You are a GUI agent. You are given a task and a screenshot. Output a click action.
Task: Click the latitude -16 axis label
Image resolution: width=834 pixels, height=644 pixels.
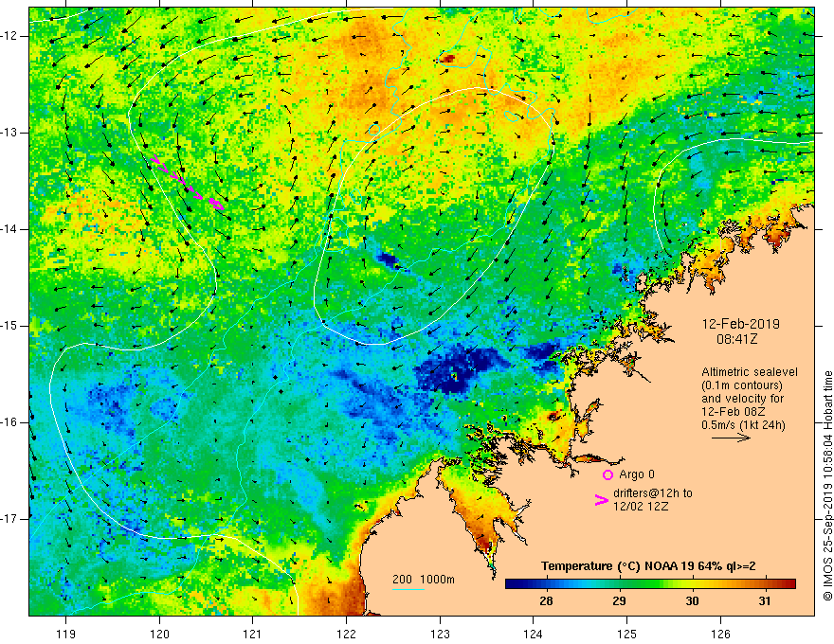click(10, 422)
